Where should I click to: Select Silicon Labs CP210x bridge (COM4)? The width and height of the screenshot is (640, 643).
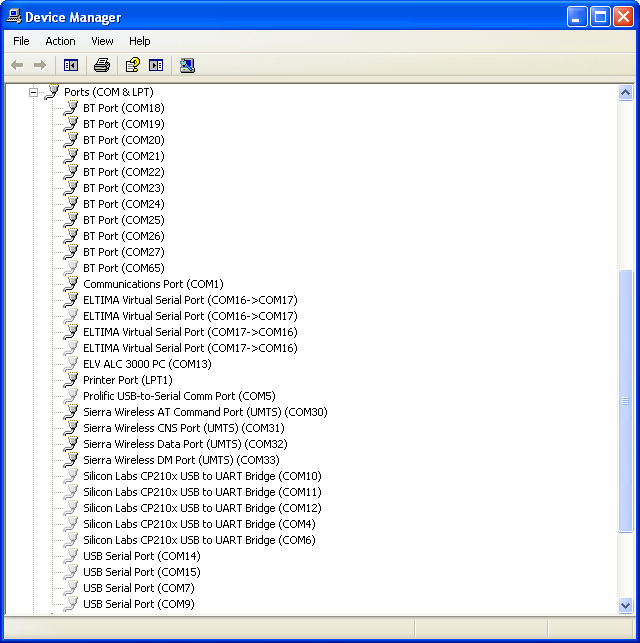click(x=199, y=524)
